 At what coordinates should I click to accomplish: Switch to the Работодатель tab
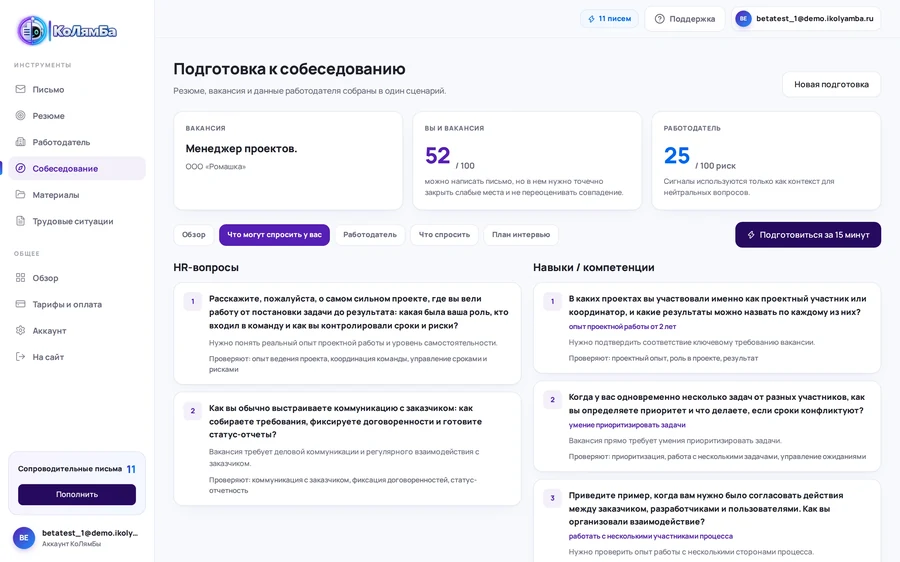370,235
